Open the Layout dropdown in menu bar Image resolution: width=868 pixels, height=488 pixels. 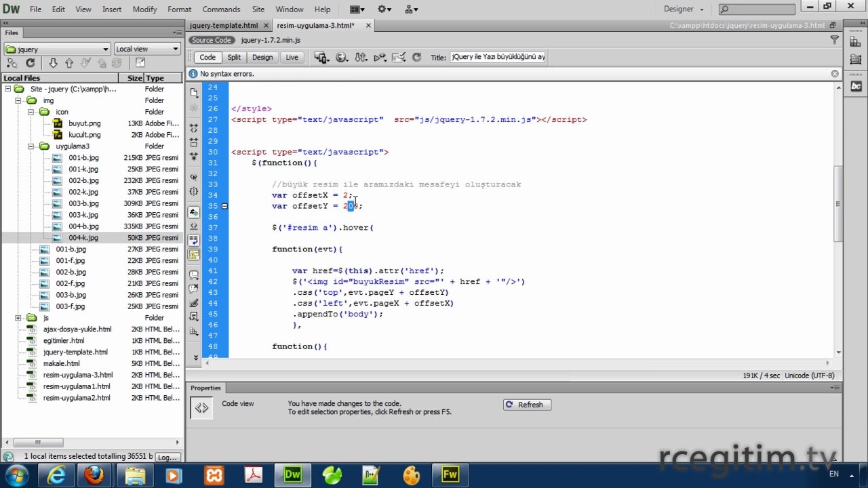point(357,9)
